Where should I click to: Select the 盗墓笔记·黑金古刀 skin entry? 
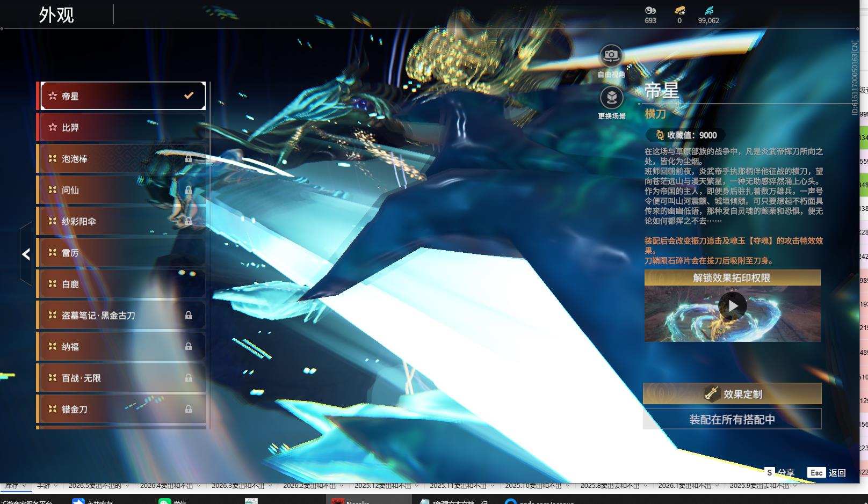[122, 315]
